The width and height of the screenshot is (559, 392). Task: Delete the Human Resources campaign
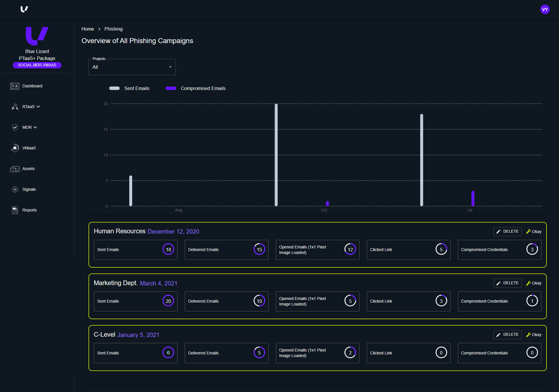[x=507, y=231]
